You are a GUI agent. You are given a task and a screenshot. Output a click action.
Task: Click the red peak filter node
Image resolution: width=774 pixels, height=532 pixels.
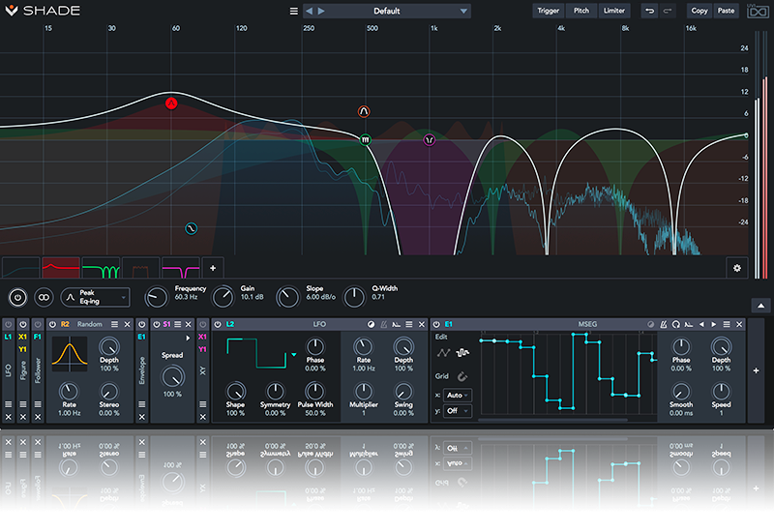pos(171,103)
